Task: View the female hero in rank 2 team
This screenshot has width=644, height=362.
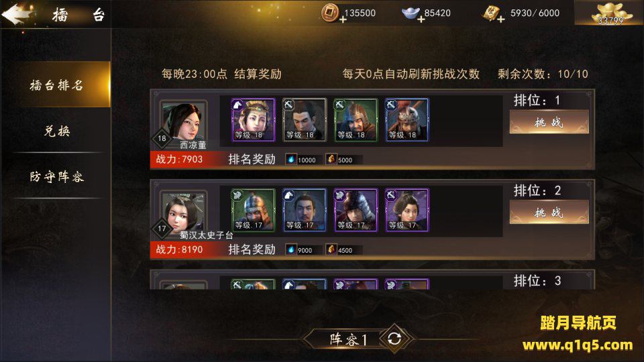Action: pyautogui.click(x=407, y=210)
